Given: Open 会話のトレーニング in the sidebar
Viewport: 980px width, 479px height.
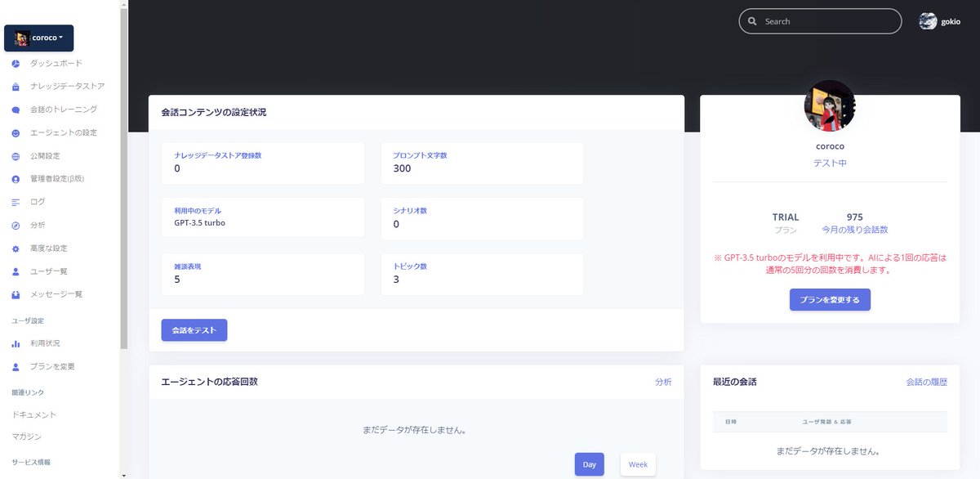Looking at the screenshot, I should [64, 110].
